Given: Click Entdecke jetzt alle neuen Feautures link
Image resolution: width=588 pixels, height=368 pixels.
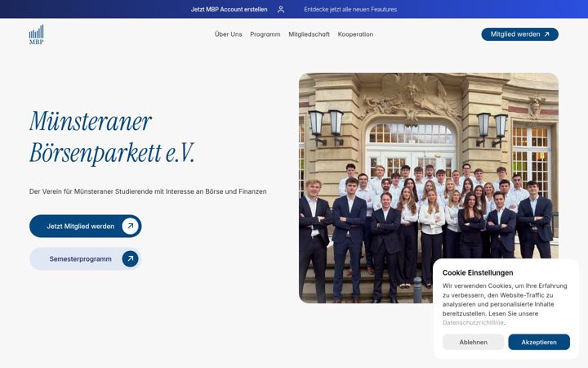Looking at the screenshot, I should coord(350,9).
